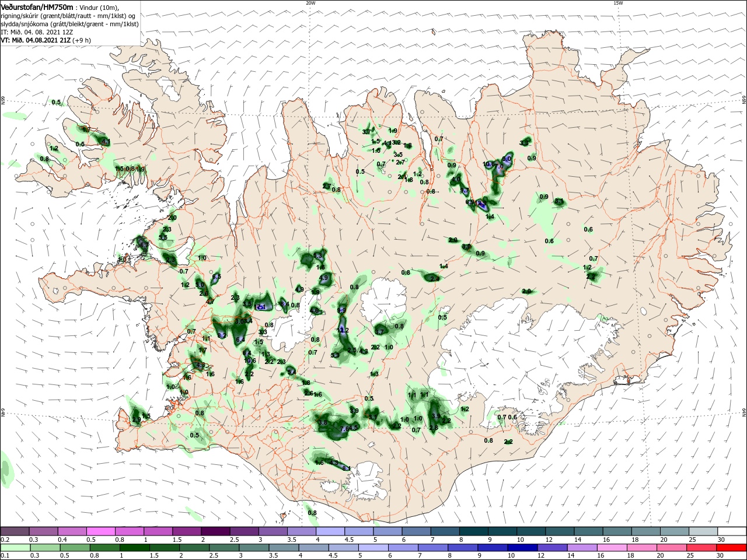Click the 5–6 pale lilac-blue swatch in lower legend row
The image size is (747, 560).
pos(372,548)
